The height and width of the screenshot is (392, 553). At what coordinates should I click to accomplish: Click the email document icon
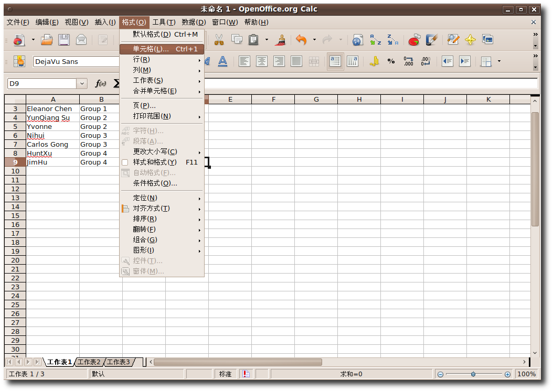tap(81, 40)
